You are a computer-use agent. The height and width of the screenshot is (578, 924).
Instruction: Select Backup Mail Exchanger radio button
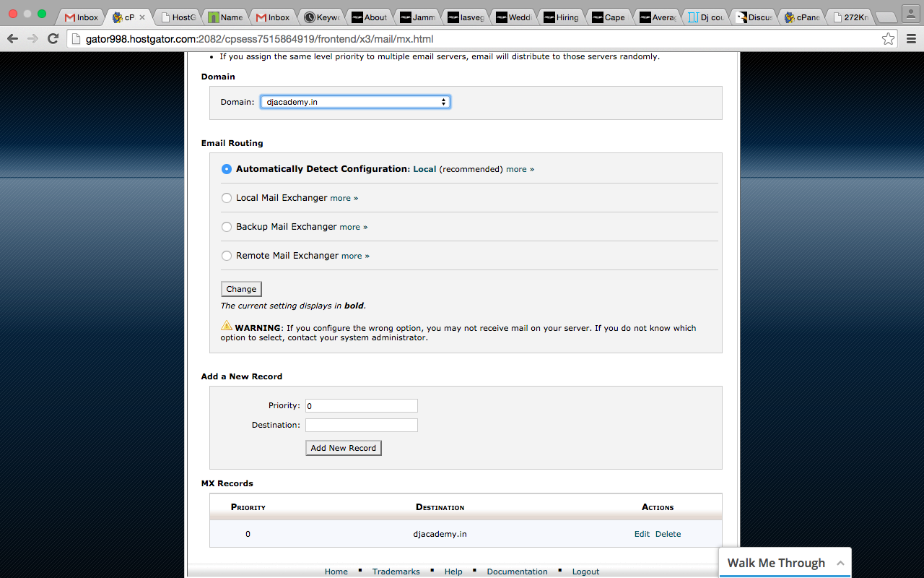click(x=227, y=227)
